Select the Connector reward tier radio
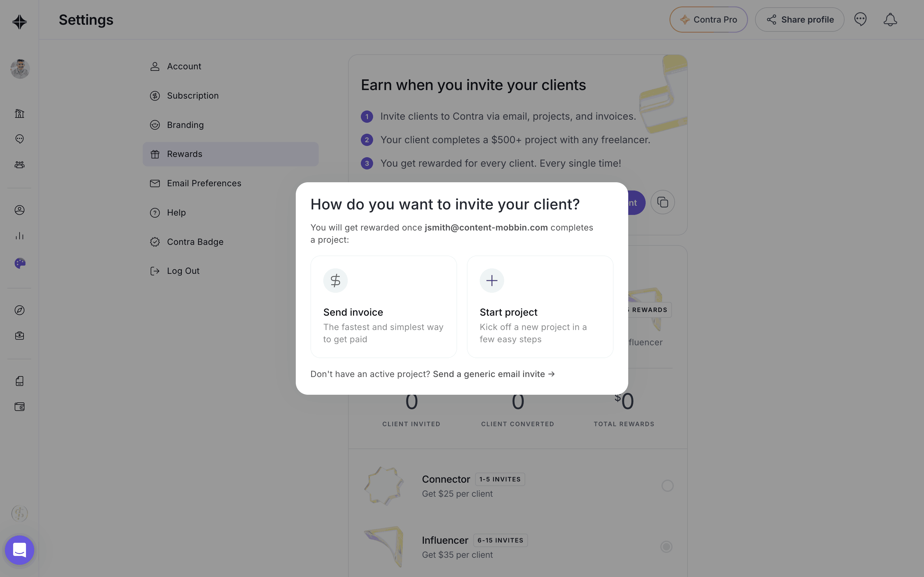 click(x=667, y=486)
